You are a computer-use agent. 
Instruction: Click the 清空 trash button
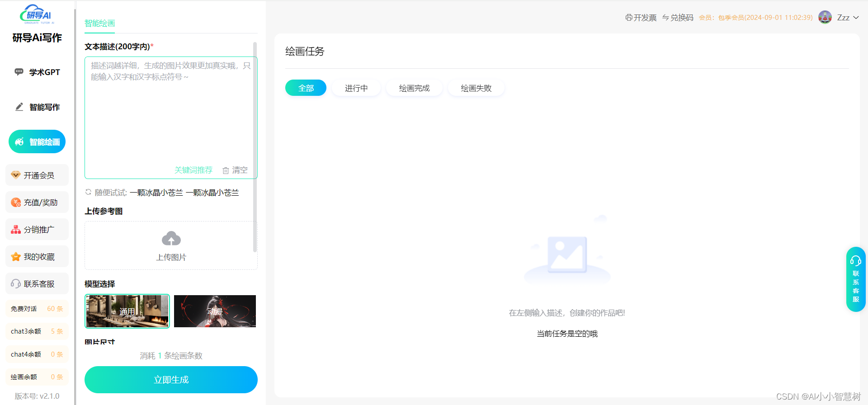click(235, 170)
